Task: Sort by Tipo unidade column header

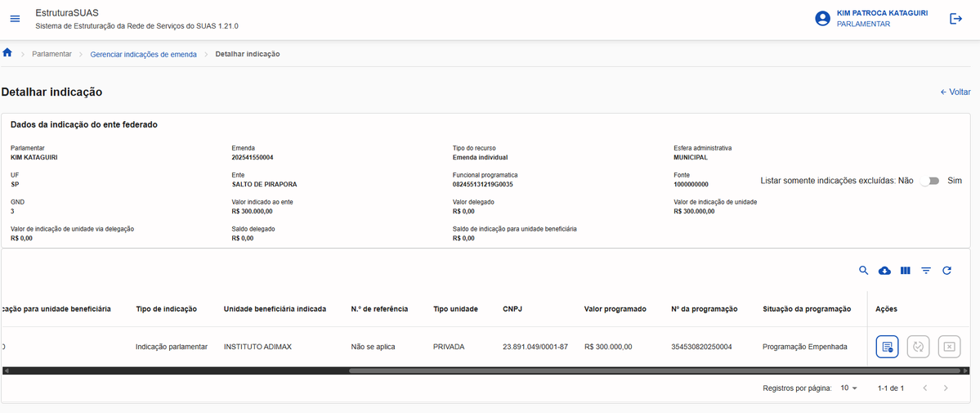Action: (x=455, y=309)
